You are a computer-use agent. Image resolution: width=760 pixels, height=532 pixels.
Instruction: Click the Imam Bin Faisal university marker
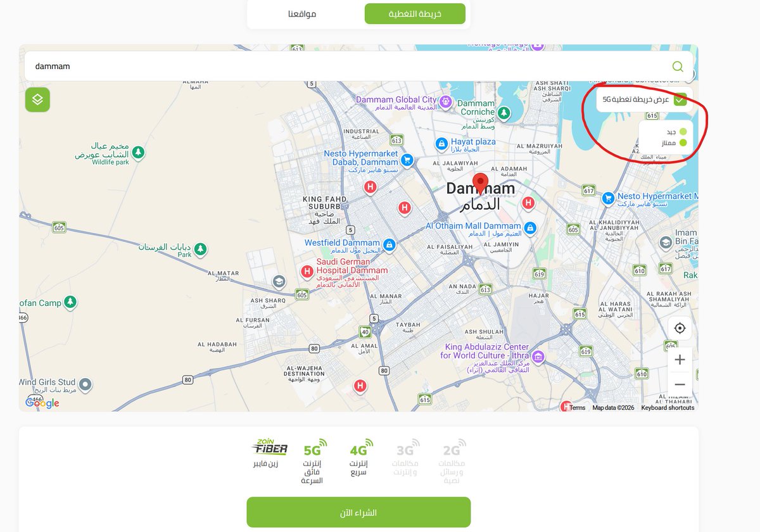point(666,243)
